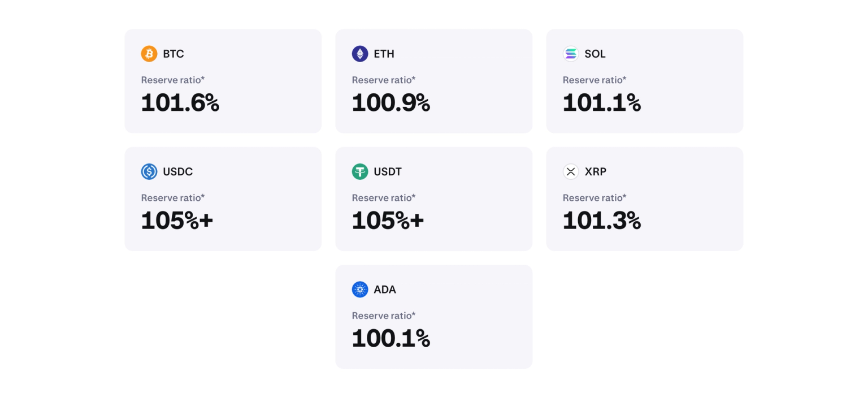868x397 pixels.
Task: Click the Solana striped logo icon
Action: (x=571, y=54)
